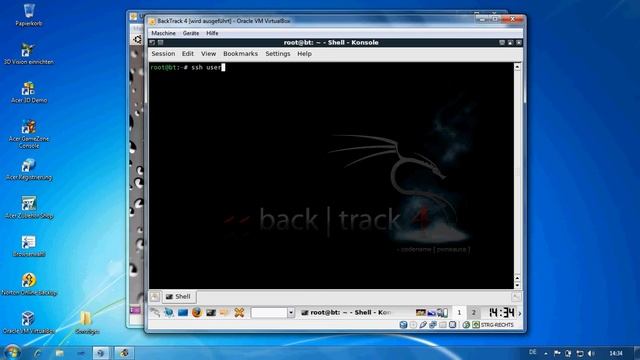Switch to virtual desktop 1
The height and width of the screenshot is (360, 640).
tap(459, 313)
